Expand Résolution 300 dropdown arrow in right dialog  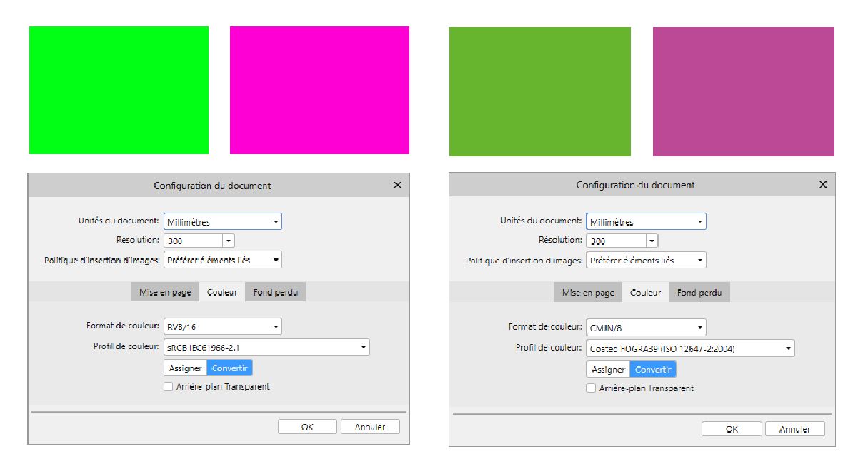[651, 241]
